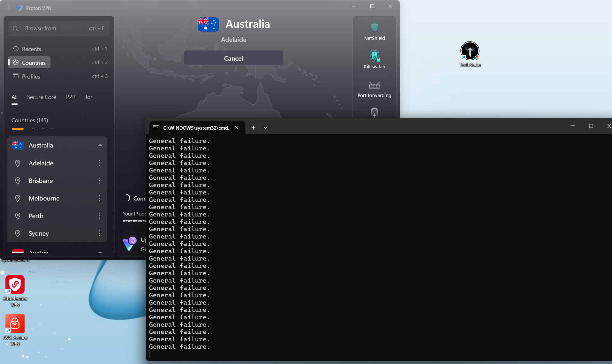Expand the Austria country entry
612x364 pixels.
click(100, 252)
